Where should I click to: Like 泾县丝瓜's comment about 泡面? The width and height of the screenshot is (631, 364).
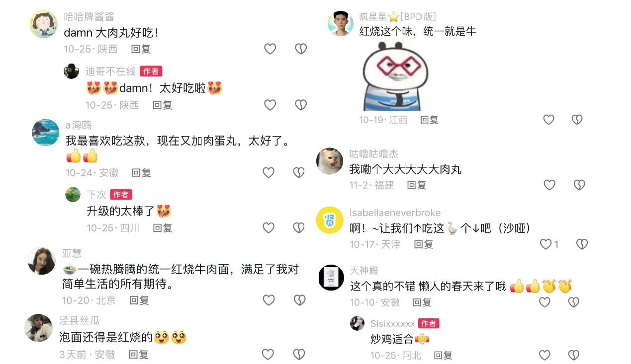[268, 354]
